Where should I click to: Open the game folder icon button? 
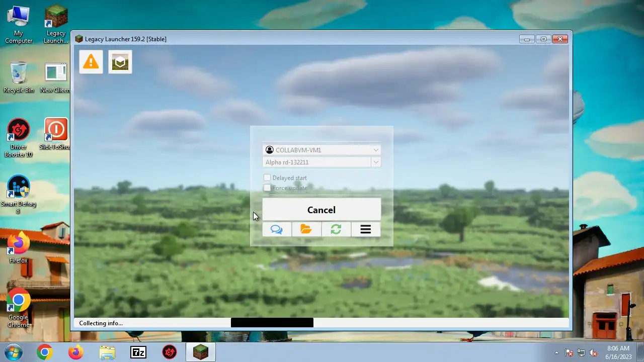pyautogui.click(x=306, y=229)
